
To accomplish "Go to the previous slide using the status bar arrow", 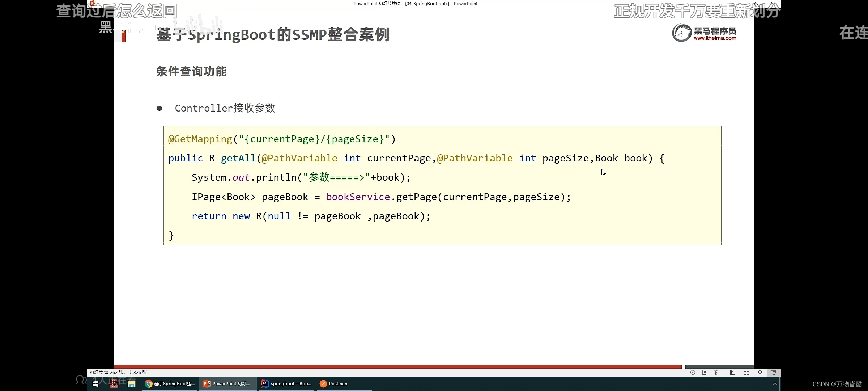I will 693,372.
